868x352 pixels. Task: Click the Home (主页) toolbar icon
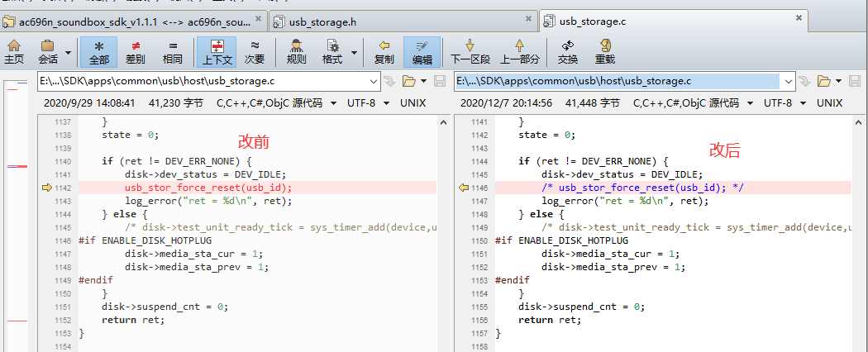point(14,52)
